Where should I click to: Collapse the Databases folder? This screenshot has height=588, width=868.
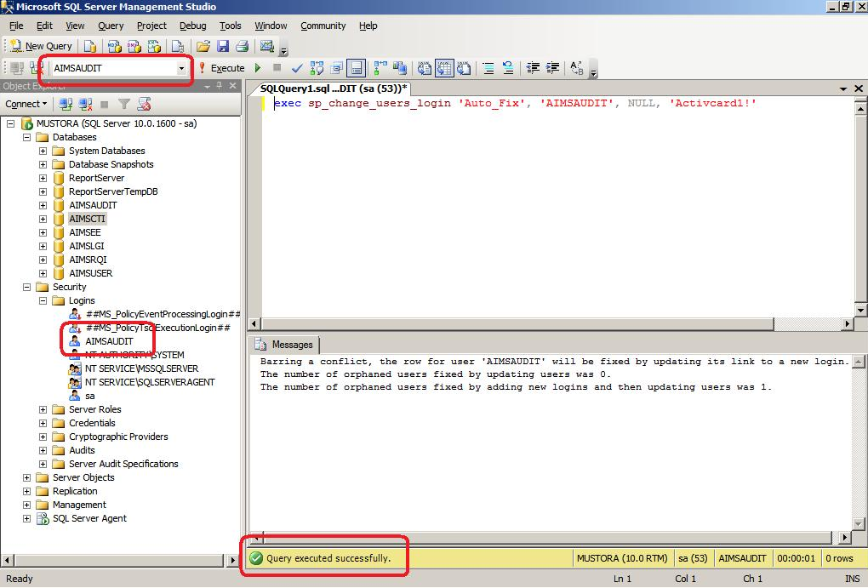click(x=26, y=137)
